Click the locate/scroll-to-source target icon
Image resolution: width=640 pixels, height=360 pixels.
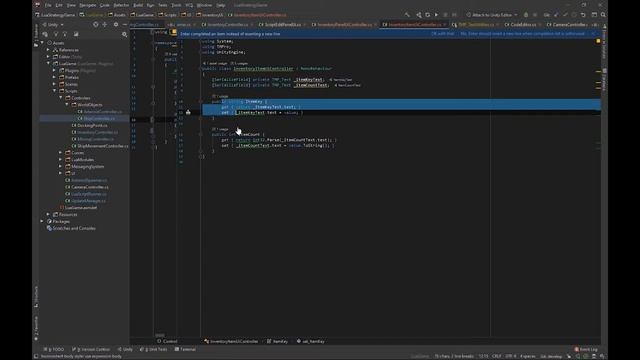(x=96, y=24)
